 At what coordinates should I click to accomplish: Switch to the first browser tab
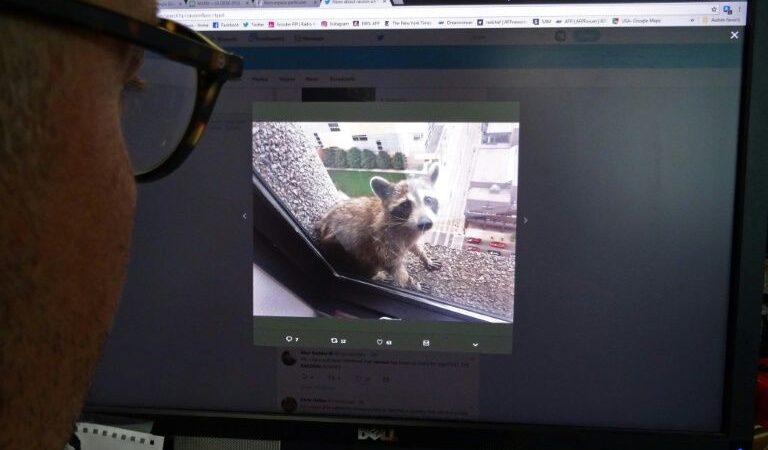coord(171,3)
